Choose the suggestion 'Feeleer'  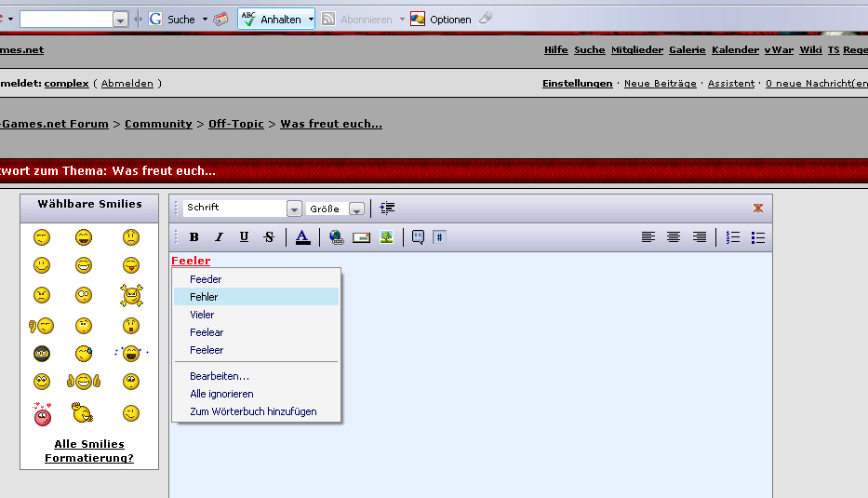click(x=256, y=350)
